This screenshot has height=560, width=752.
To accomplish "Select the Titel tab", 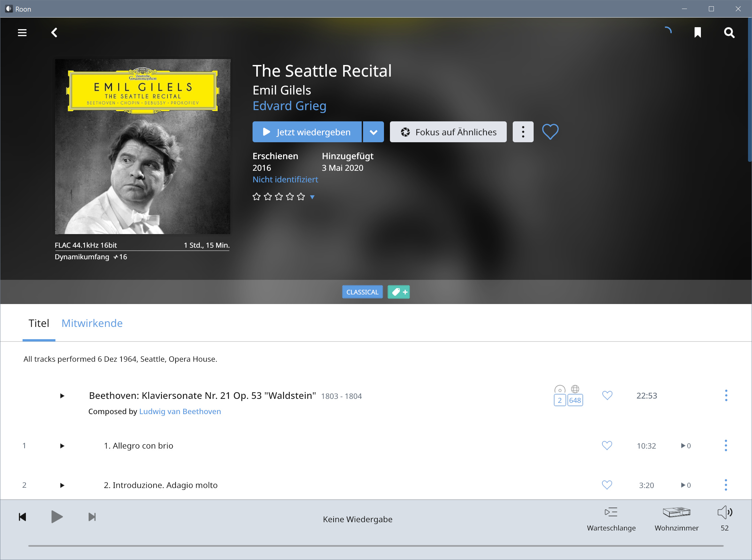I will 39,323.
